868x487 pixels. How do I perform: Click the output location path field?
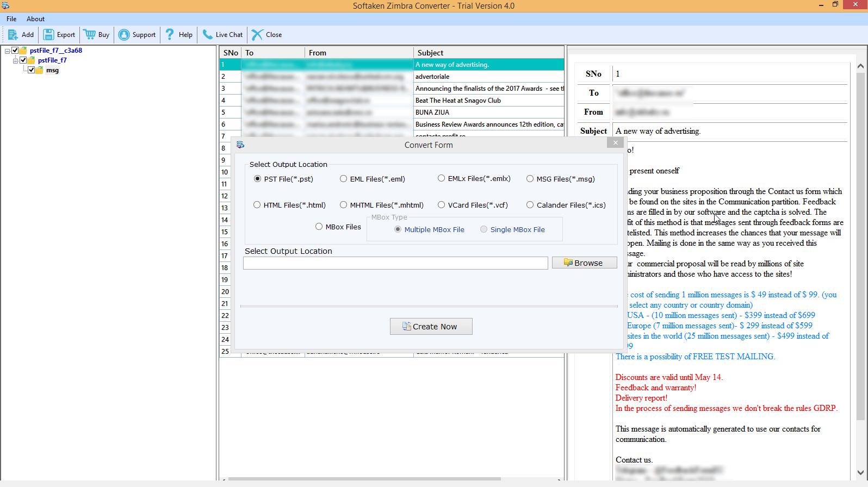tap(395, 263)
